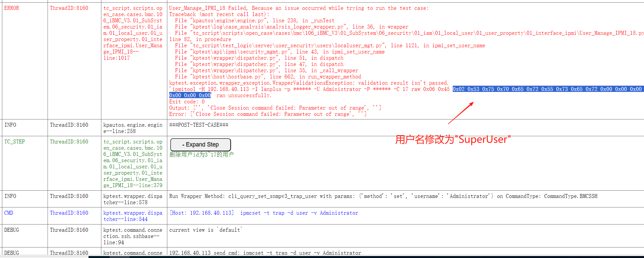Click the blue ipmcset trap user command
This screenshot has height=258, width=644.
tap(299, 213)
